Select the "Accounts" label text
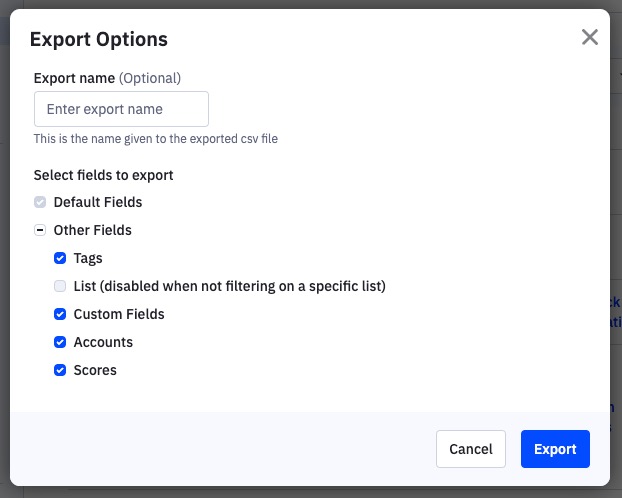Image resolution: width=622 pixels, height=498 pixels. tap(103, 342)
